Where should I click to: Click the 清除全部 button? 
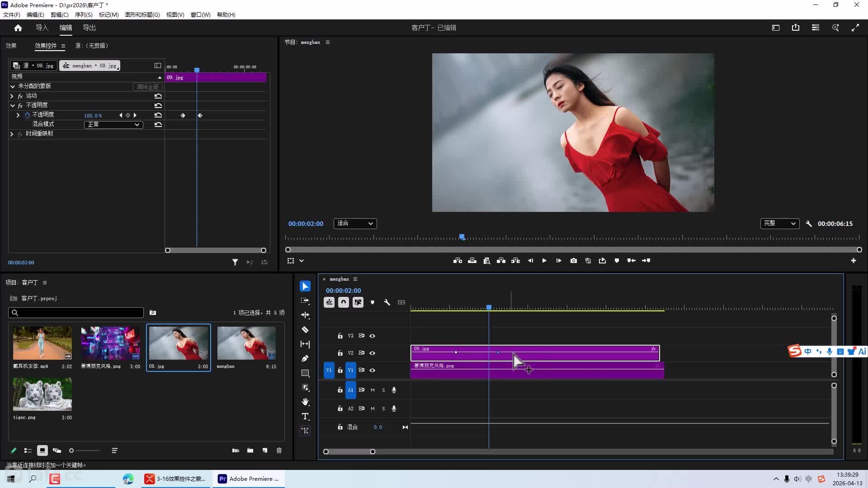pos(147,87)
